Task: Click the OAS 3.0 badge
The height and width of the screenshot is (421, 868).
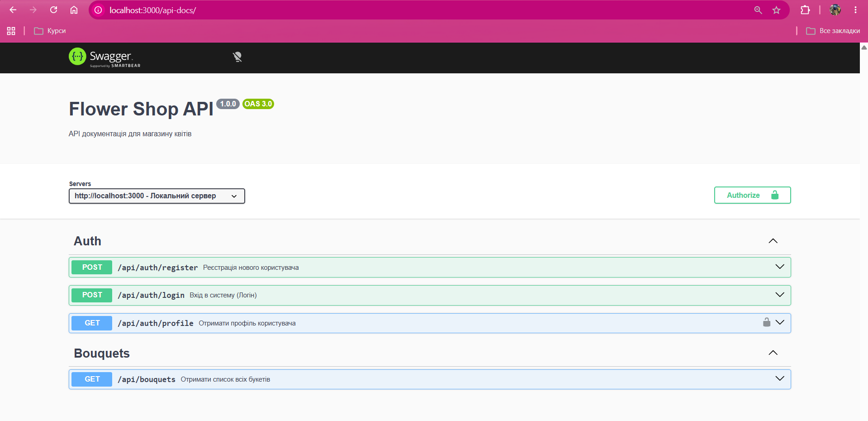Action: pos(258,104)
